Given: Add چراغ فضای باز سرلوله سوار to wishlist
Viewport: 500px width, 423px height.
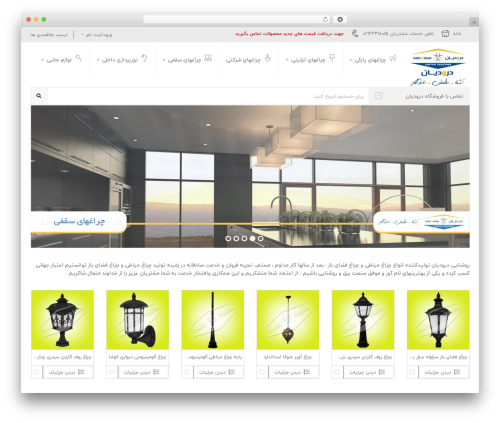Looking at the screenshot, I should click(412, 372).
